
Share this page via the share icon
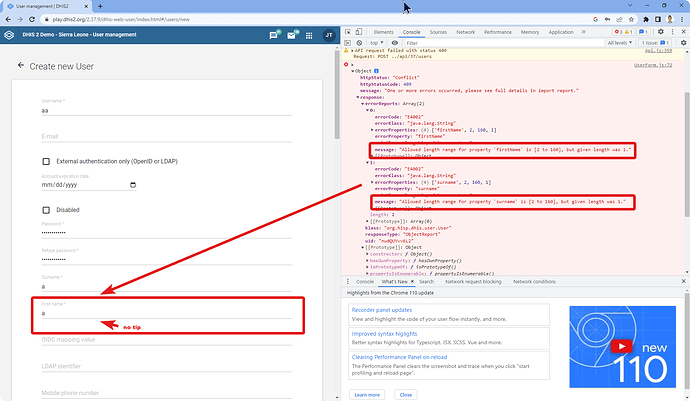click(x=619, y=19)
